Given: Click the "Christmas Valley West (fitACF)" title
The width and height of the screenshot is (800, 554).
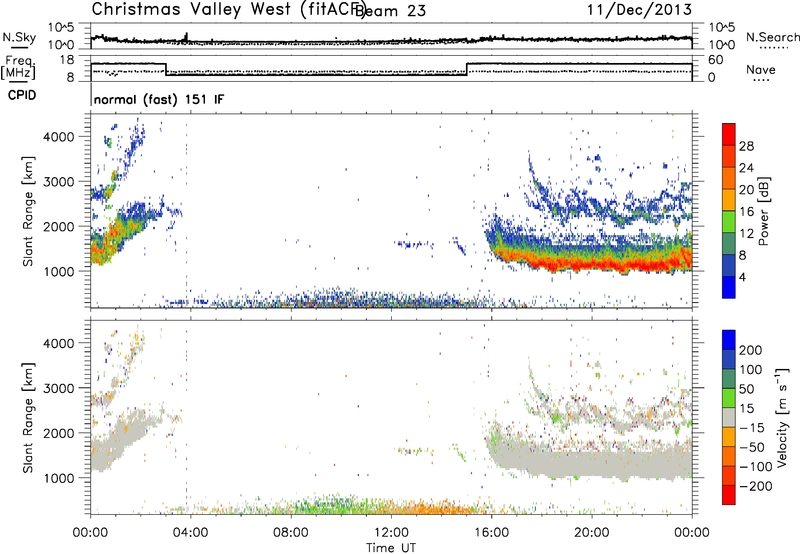Looking at the screenshot, I should coord(228,10).
